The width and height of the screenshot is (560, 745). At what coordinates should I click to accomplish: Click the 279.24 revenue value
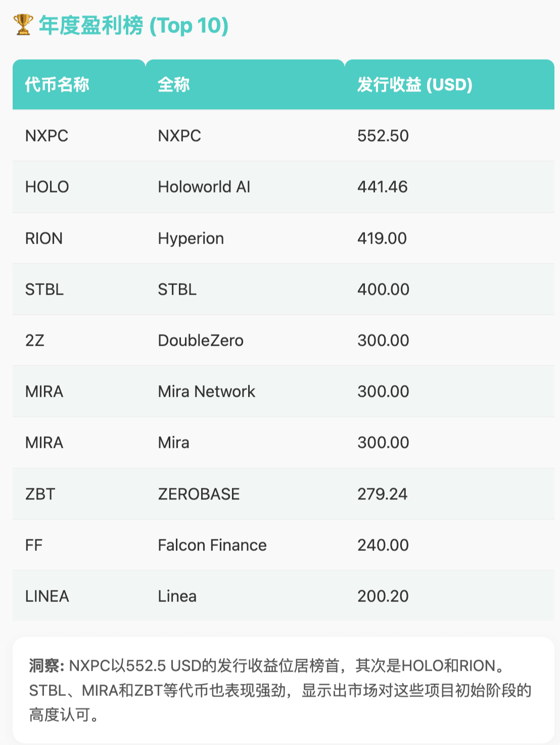[382, 494]
